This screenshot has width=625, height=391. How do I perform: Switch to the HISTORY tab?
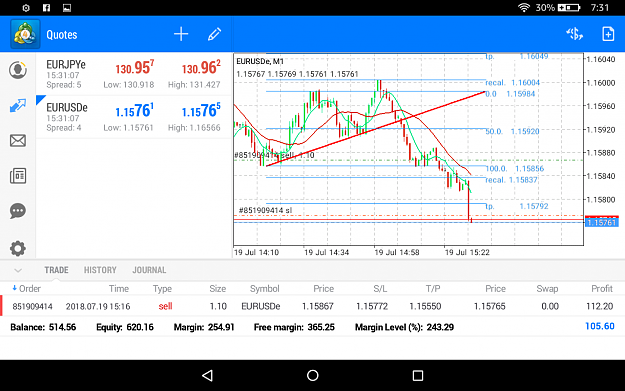(x=100, y=270)
